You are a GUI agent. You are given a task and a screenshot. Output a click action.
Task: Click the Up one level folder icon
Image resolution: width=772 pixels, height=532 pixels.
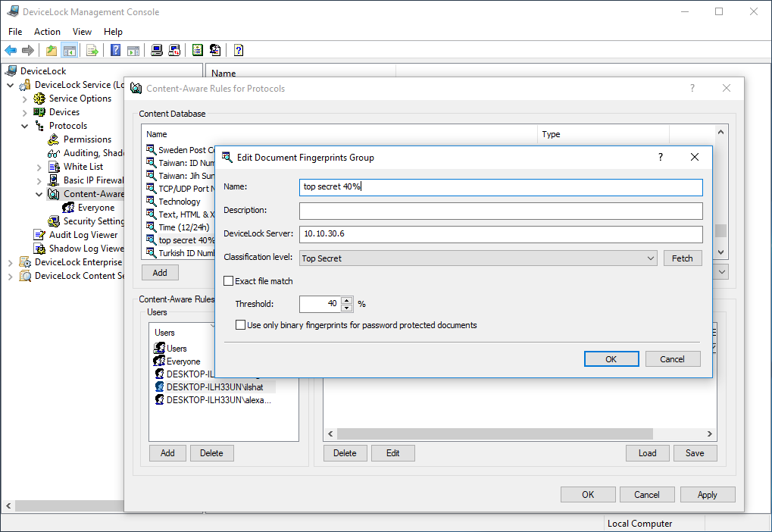[52, 50]
